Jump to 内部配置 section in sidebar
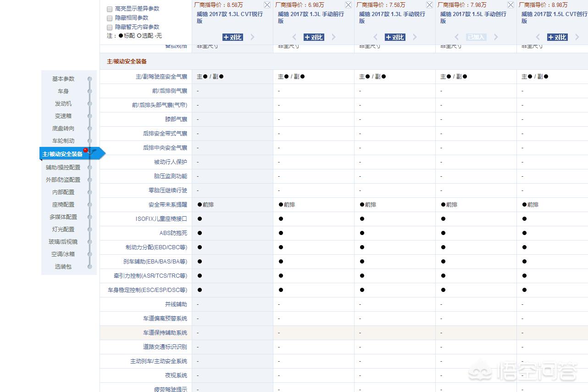Screen dimensions: 588x392 [63, 192]
